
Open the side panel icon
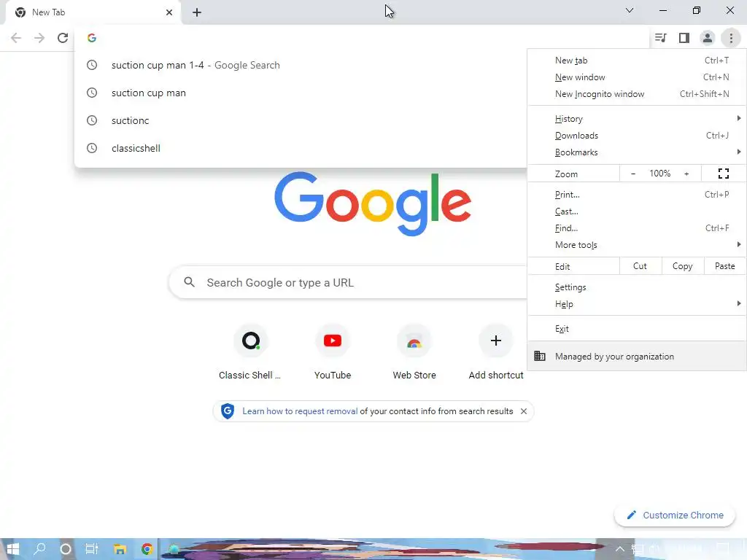(684, 38)
